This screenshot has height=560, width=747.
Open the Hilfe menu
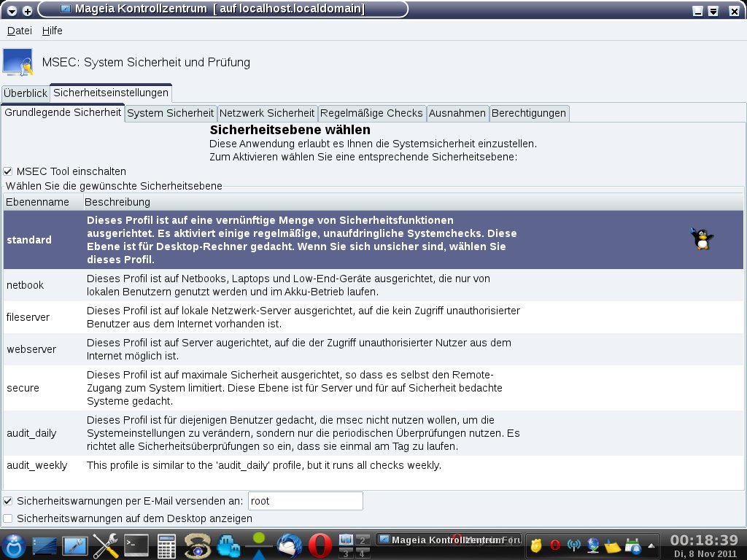click(52, 31)
